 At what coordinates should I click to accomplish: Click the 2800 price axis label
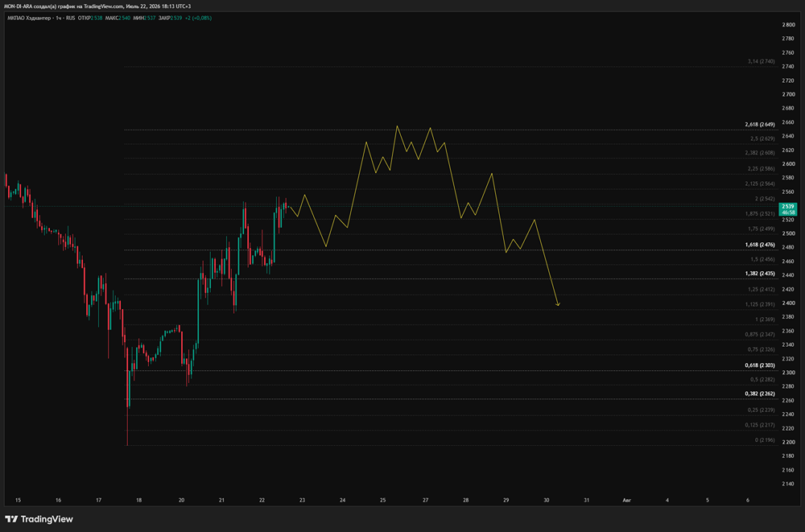pos(788,25)
